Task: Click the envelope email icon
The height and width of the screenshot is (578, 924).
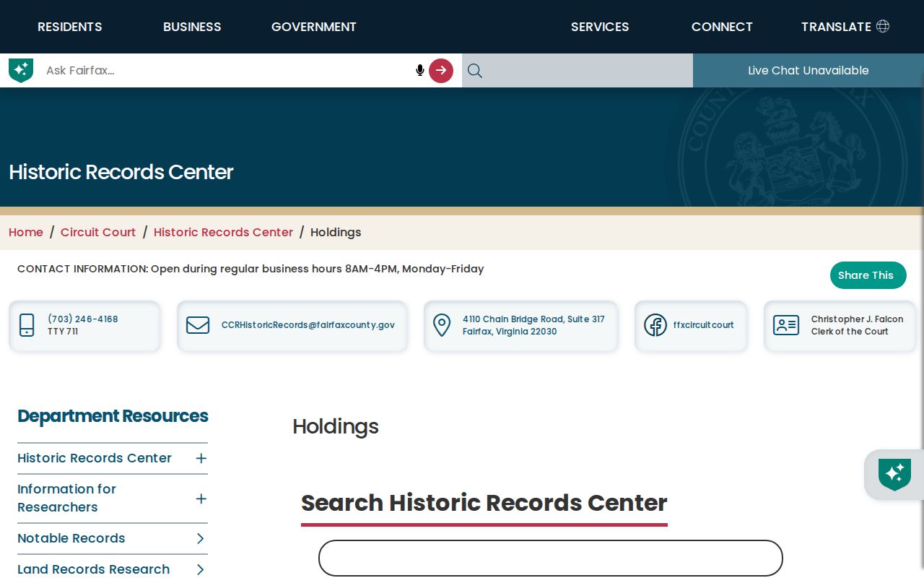Action: [198, 325]
